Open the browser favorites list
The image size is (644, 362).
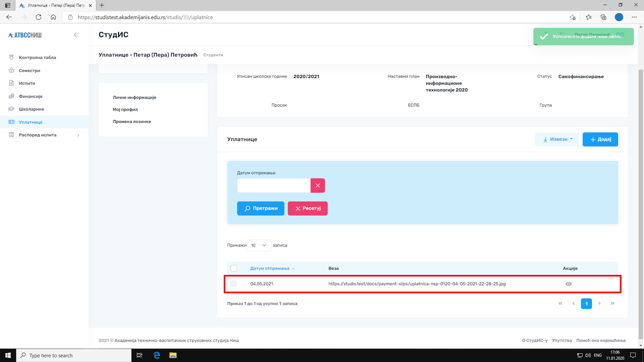click(x=589, y=17)
